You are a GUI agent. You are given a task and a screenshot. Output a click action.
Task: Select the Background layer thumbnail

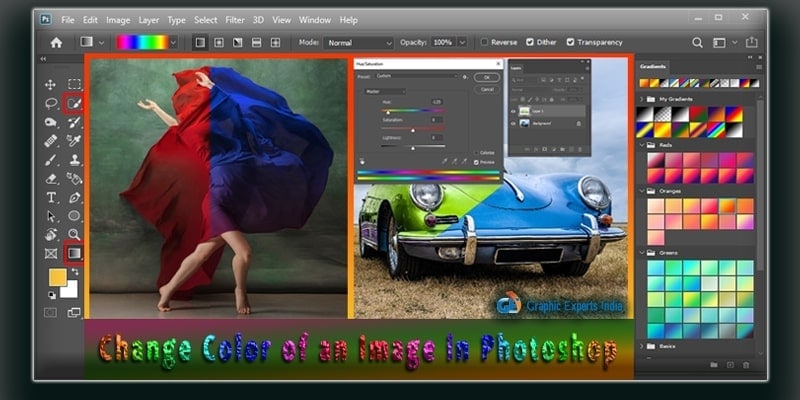pyautogui.click(x=524, y=123)
